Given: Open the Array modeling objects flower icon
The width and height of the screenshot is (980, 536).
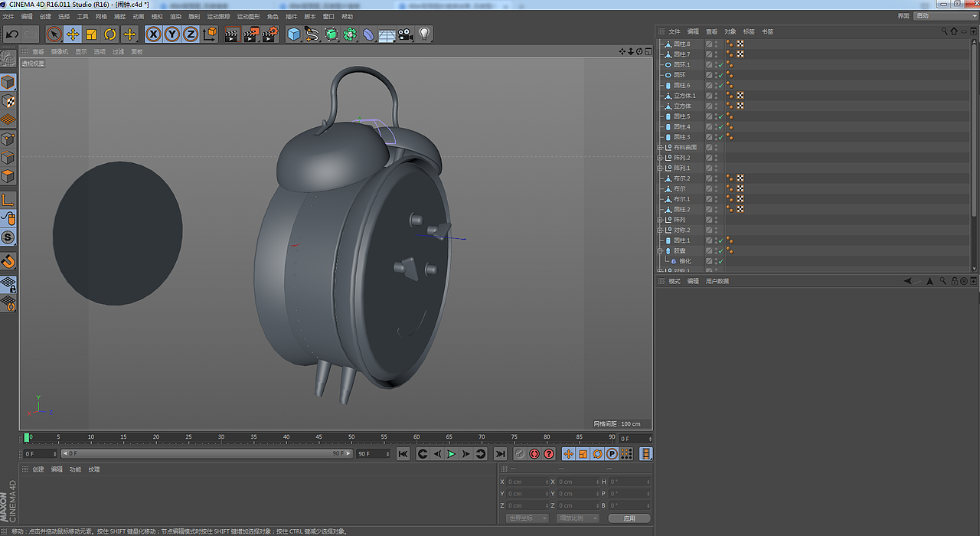Looking at the screenshot, I should click(x=350, y=34).
